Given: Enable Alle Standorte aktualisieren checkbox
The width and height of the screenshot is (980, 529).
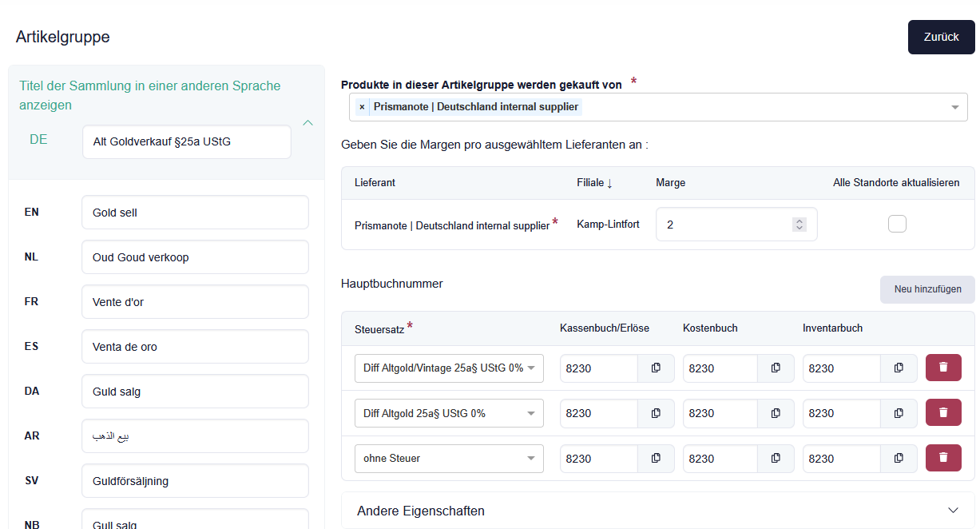Looking at the screenshot, I should point(897,225).
